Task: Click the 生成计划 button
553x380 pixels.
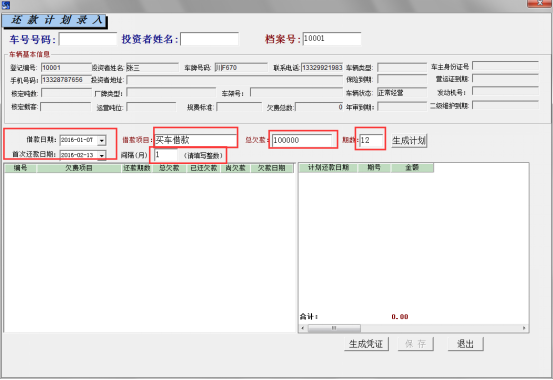Action: tap(409, 140)
